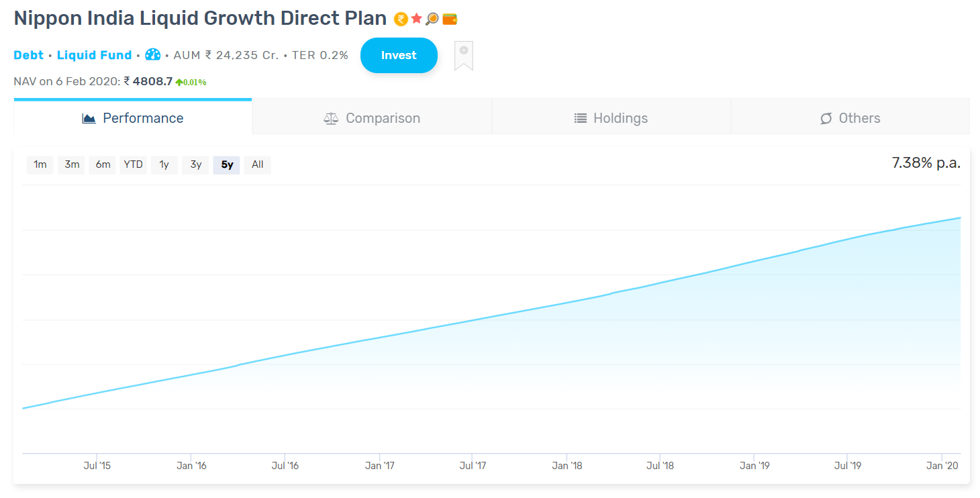
Task: Open the Others tab
Action: click(x=850, y=118)
